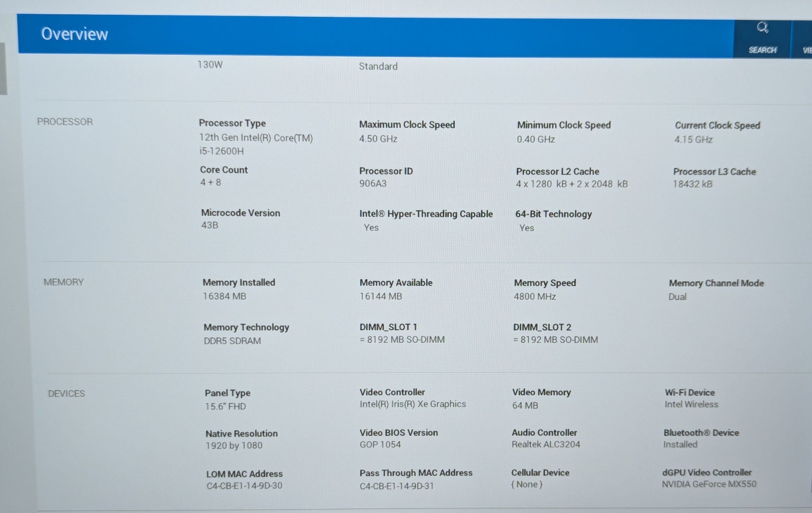Click the Processor Type label

232,123
